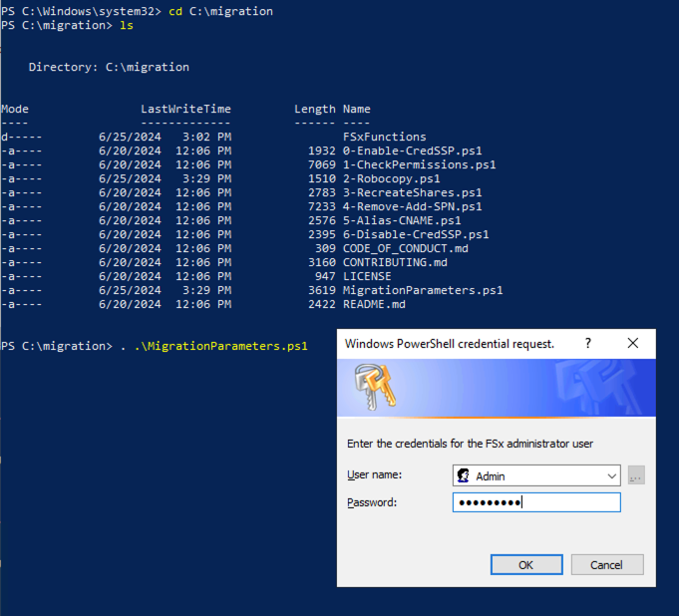The height and width of the screenshot is (616, 679).
Task: Click file name README.md
Action: [374, 304]
